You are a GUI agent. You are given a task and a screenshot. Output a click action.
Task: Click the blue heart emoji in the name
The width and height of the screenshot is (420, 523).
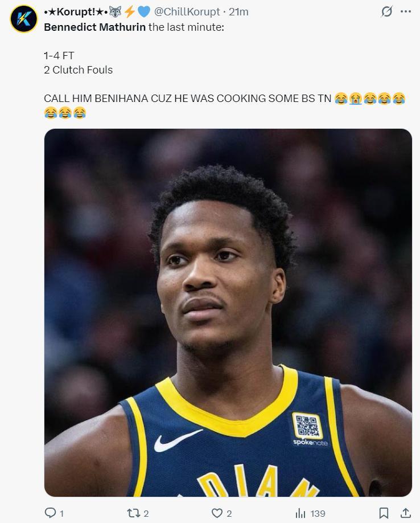[x=144, y=11]
